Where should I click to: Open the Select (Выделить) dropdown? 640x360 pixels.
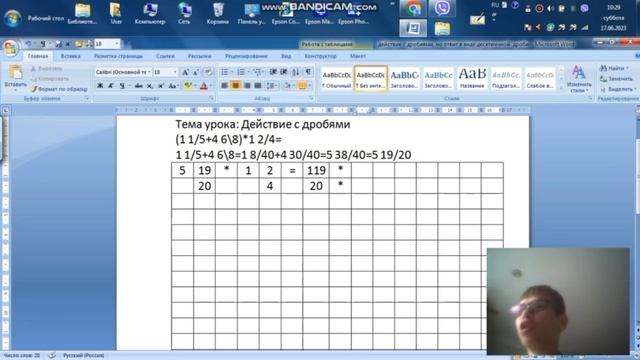(618, 89)
